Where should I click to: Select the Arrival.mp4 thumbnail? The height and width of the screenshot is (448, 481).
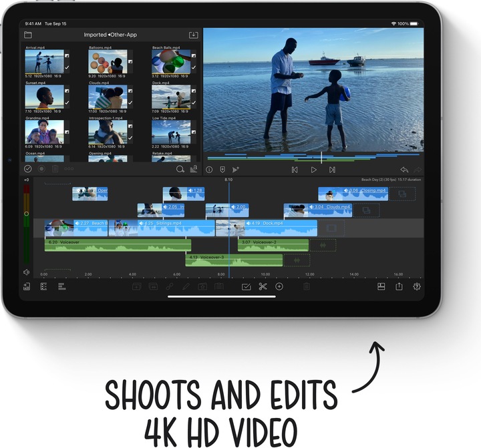click(45, 61)
